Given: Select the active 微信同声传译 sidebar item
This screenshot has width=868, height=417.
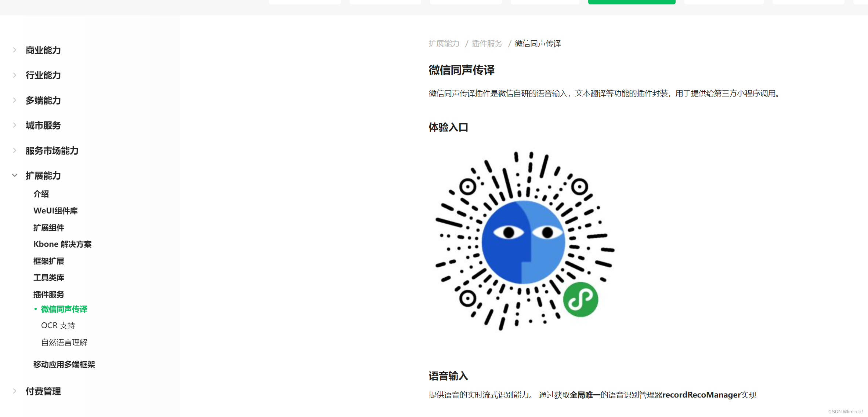Looking at the screenshot, I should click(x=64, y=309).
